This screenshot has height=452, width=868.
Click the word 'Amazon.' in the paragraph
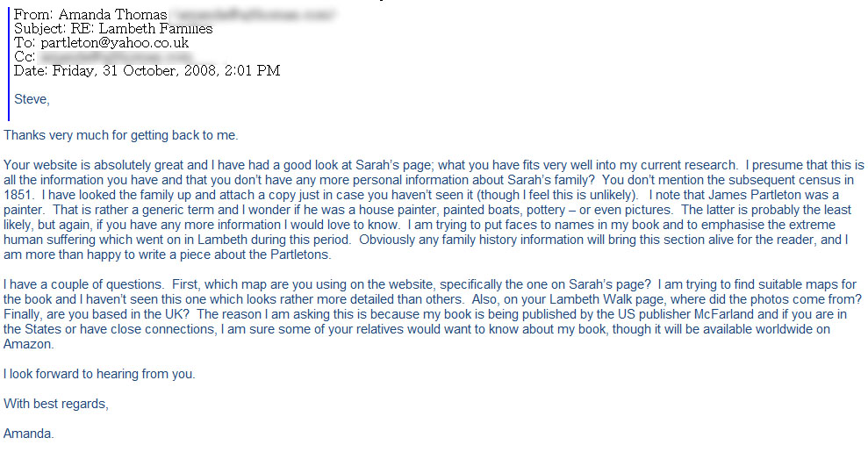click(x=28, y=345)
